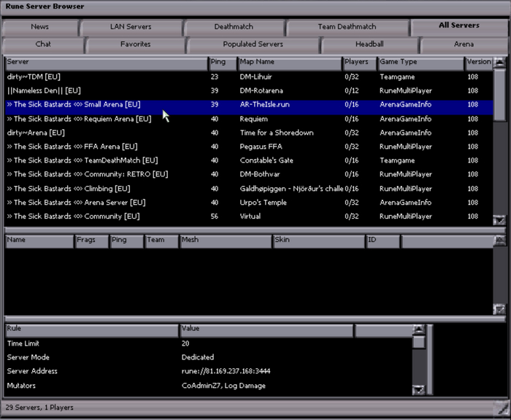Viewport: 511px width, 420px height.
Task: Select server ||Nameless Den|| [EU]
Action: 249,91
